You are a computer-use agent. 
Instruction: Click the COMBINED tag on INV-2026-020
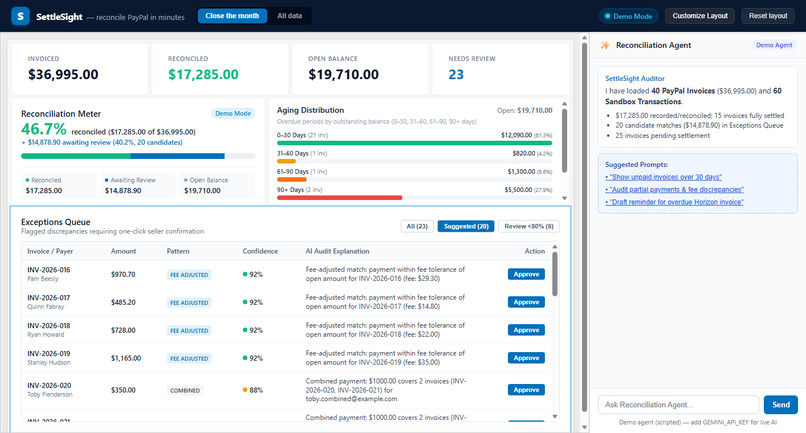(185, 390)
